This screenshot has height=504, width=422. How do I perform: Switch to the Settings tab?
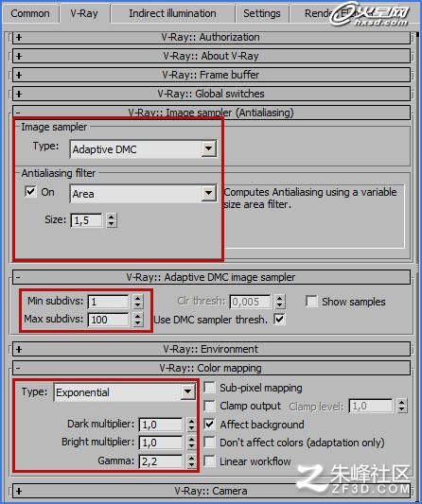[x=262, y=13]
